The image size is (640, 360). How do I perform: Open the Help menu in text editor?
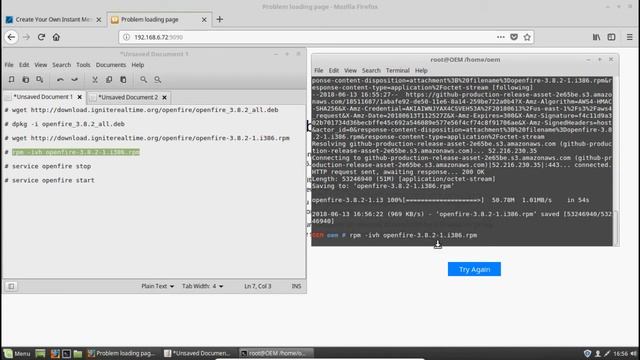(138, 65)
